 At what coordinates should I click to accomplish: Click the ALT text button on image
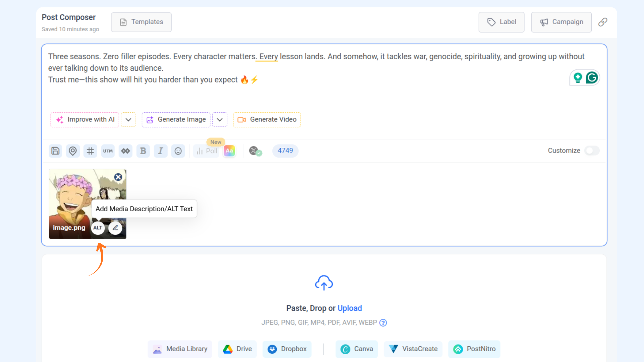(x=98, y=228)
